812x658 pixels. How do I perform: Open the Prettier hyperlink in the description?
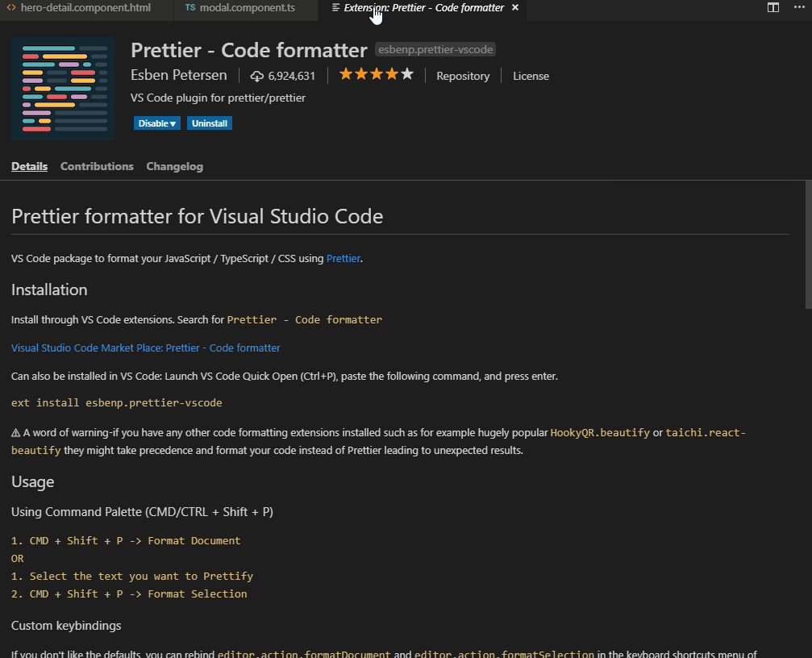(343, 258)
